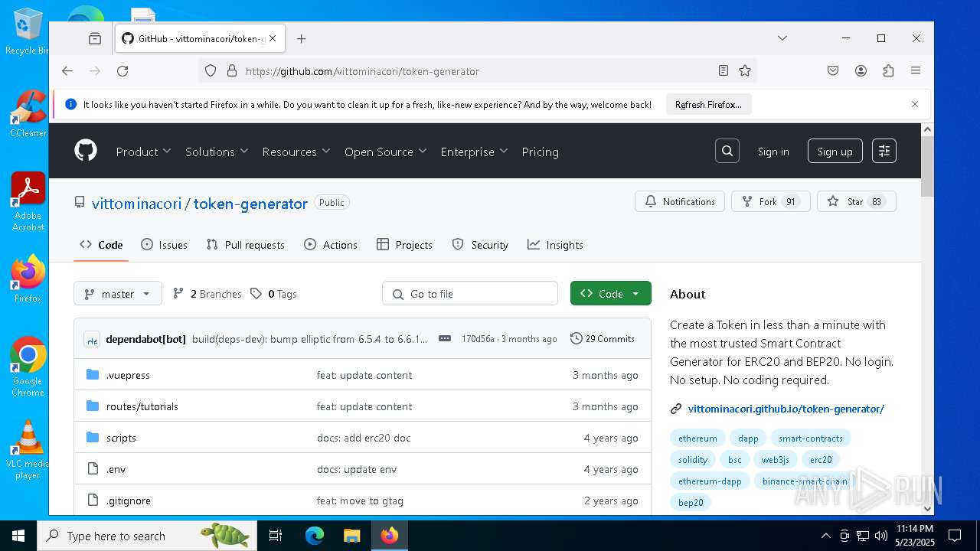Expand Open Source dropdown
Screen dimensions: 980x551
(x=385, y=152)
